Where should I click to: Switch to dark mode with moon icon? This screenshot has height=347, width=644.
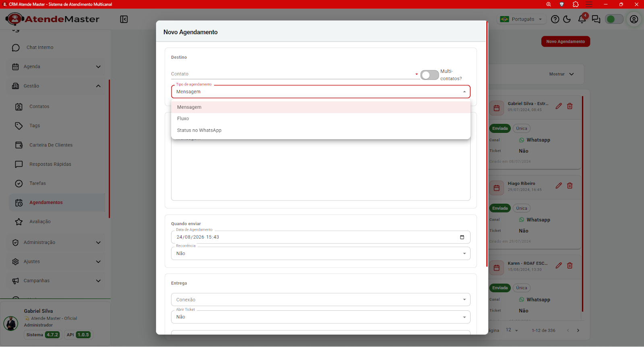coord(567,19)
